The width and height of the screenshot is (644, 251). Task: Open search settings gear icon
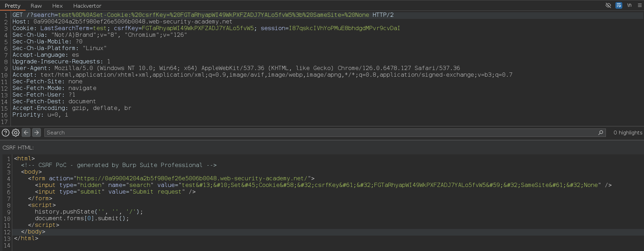coord(16,133)
